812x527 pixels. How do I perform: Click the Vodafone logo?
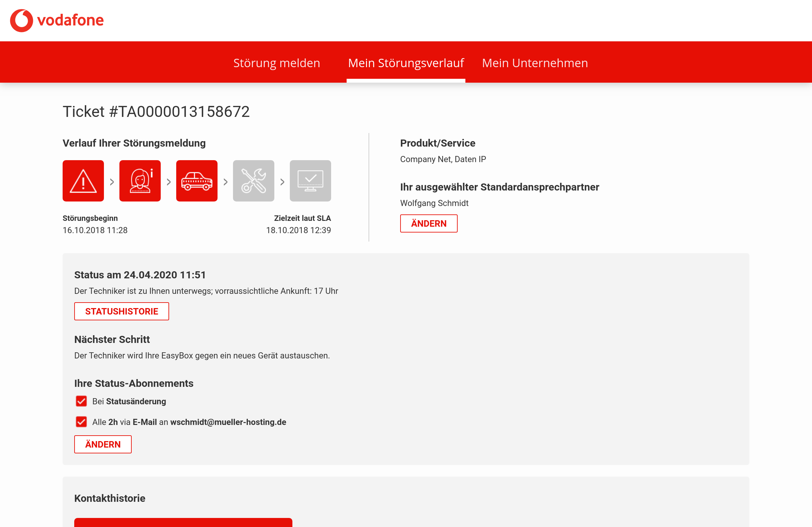pos(56,20)
